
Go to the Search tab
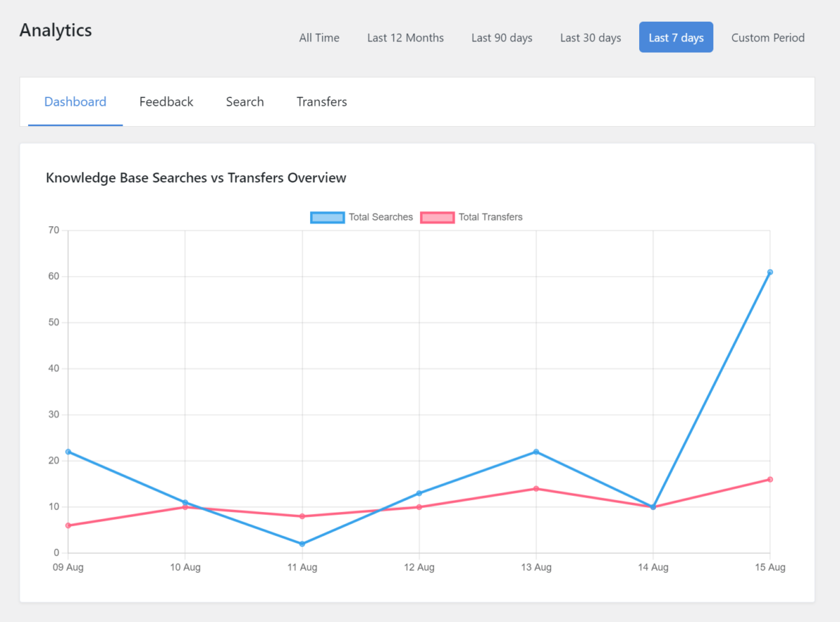244,102
